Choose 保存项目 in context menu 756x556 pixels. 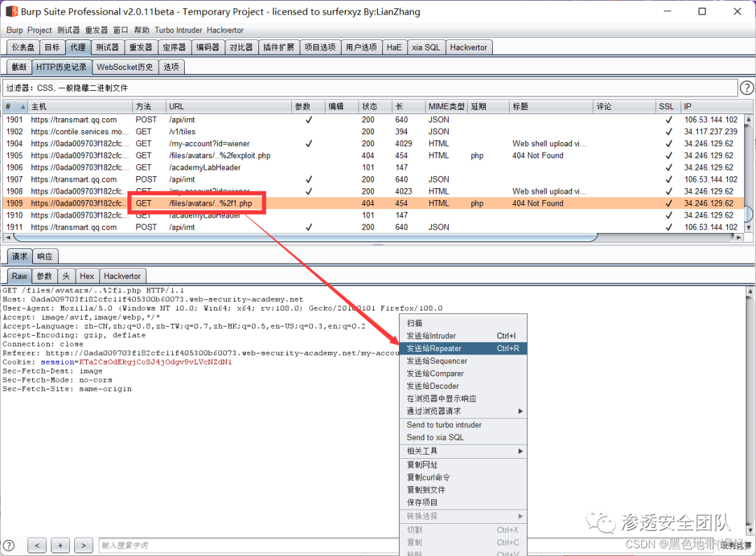point(463,503)
